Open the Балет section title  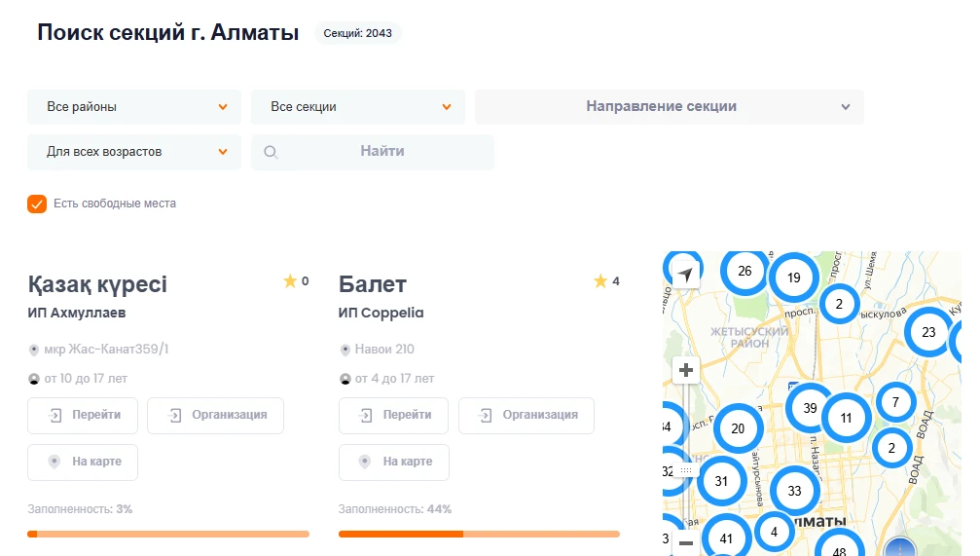click(x=373, y=284)
